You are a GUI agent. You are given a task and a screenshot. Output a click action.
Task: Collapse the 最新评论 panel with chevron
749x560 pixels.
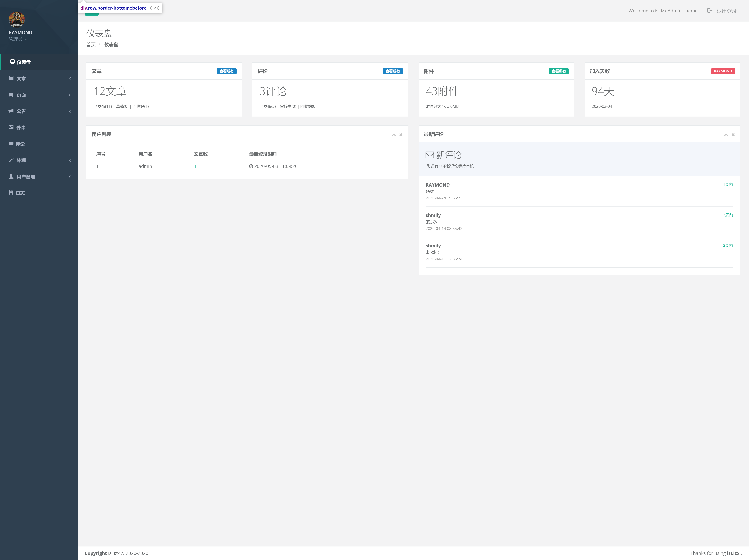(726, 135)
